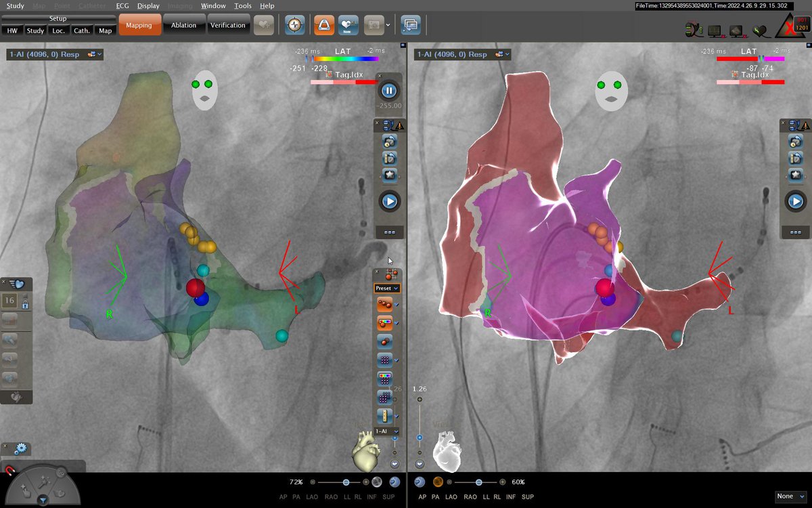Viewport: 812px width, 508px height.
Task: Adjust the right viewer 60% transparency slider
Action: coord(478,482)
